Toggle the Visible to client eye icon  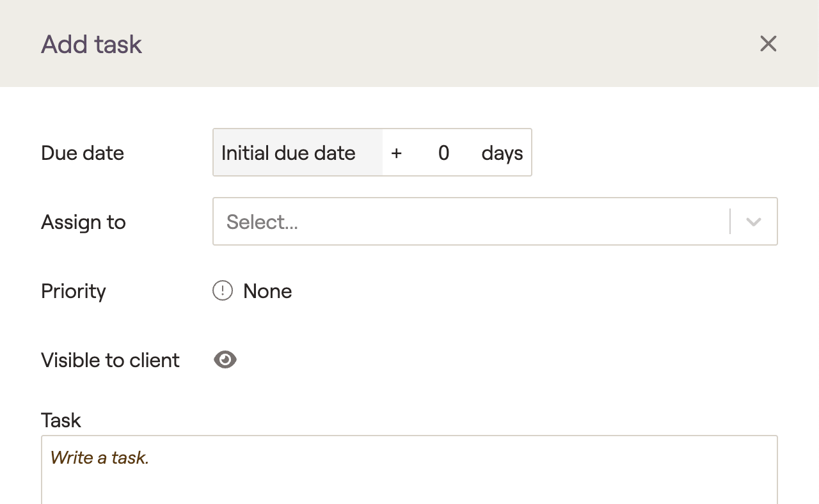[225, 360]
